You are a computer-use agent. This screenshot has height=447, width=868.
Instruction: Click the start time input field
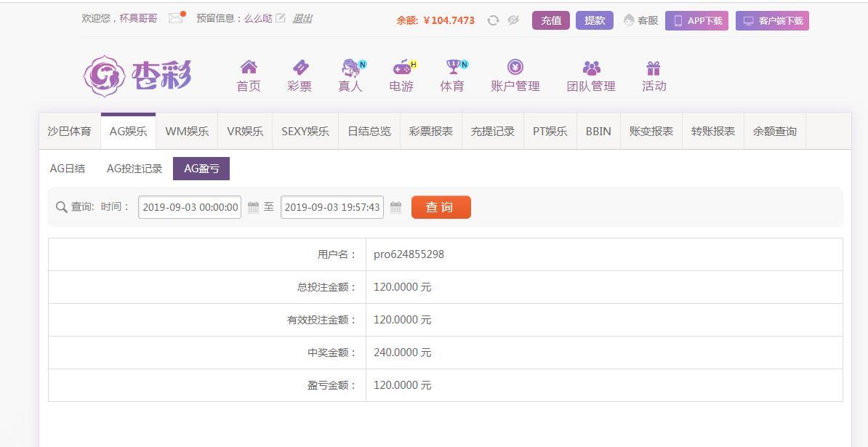(x=190, y=207)
